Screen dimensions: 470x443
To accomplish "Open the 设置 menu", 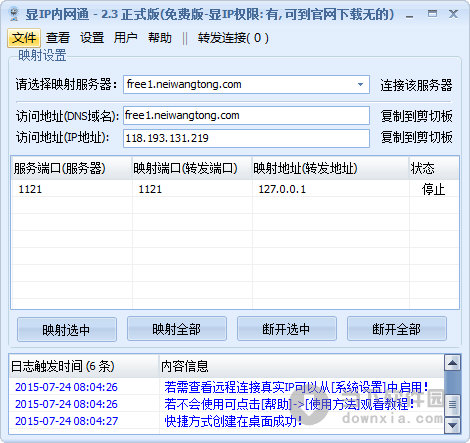I will point(92,38).
